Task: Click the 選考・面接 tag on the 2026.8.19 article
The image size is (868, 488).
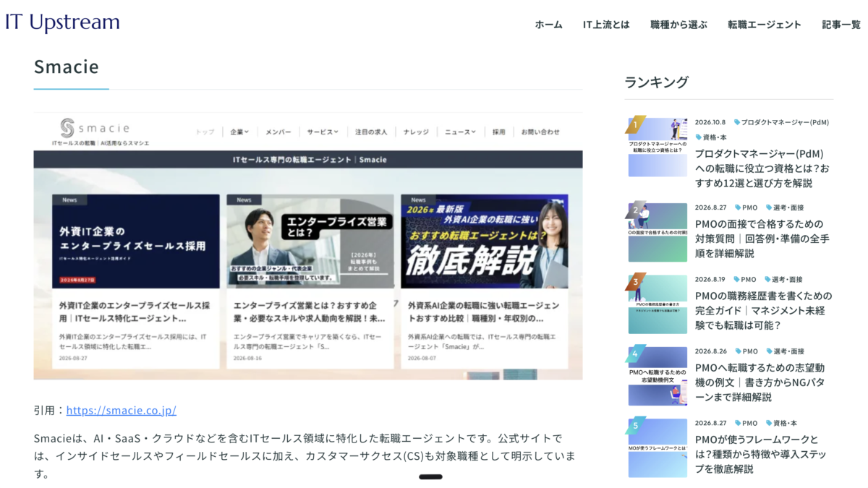Action: [x=783, y=279]
